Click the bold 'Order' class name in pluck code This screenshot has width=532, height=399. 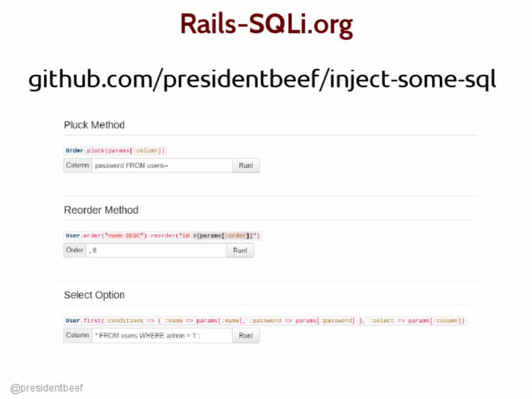click(74, 150)
